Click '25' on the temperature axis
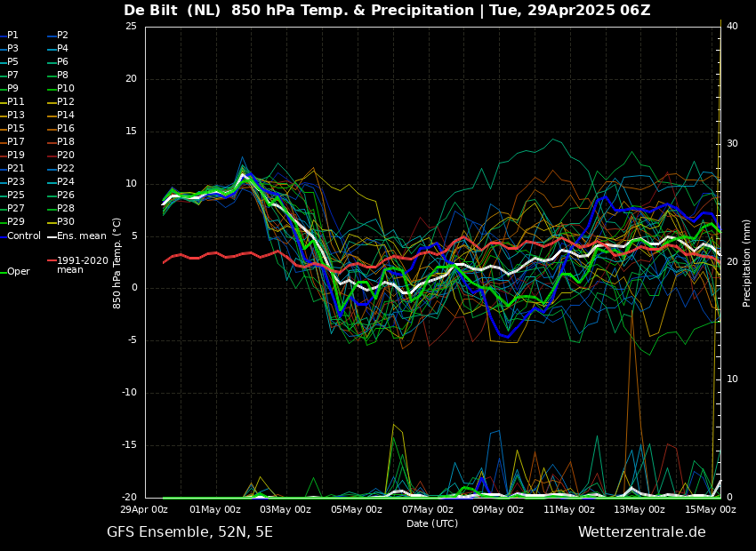The width and height of the screenshot is (756, 551). (131, 27)
